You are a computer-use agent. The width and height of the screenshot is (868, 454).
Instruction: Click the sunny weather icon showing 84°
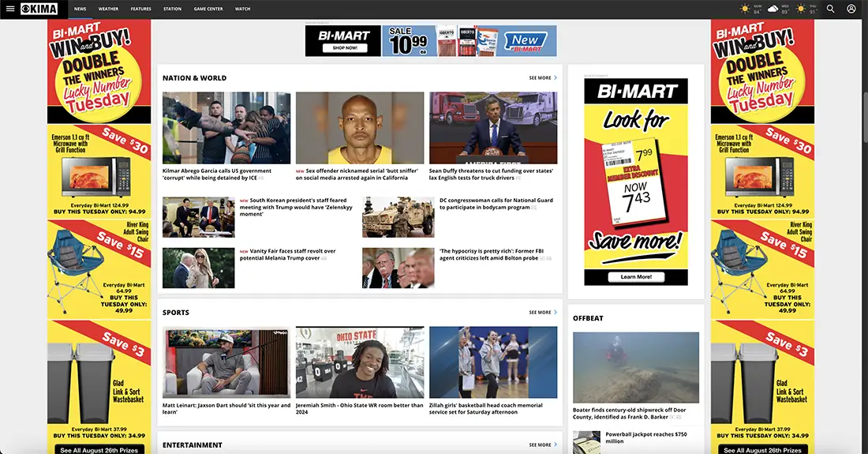click(x=745, y=9)
